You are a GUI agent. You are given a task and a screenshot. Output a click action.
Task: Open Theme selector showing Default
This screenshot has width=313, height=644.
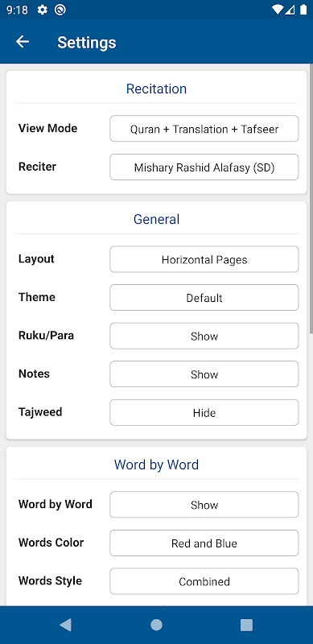[204, 297]
